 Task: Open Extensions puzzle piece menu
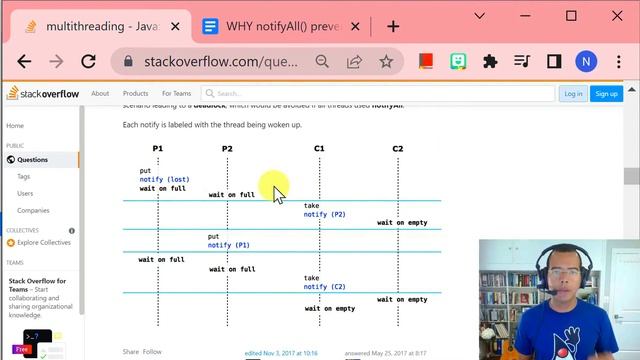[490, 62]
